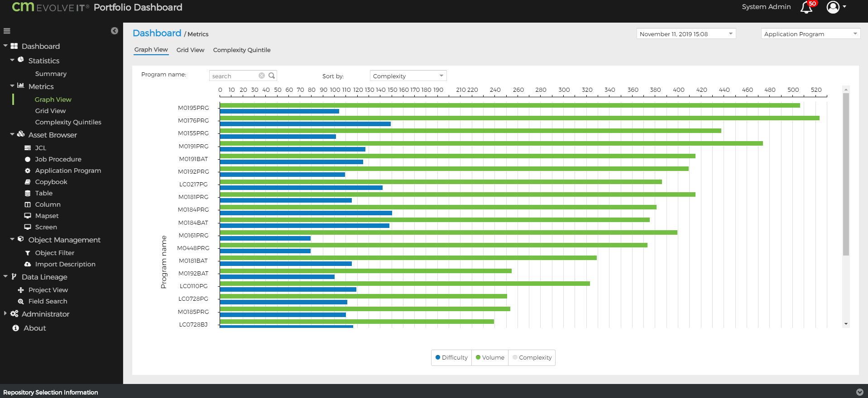Click the Field Search magnifier icon
The width and height of the screenshot is (868, 398).
[21, 301]
